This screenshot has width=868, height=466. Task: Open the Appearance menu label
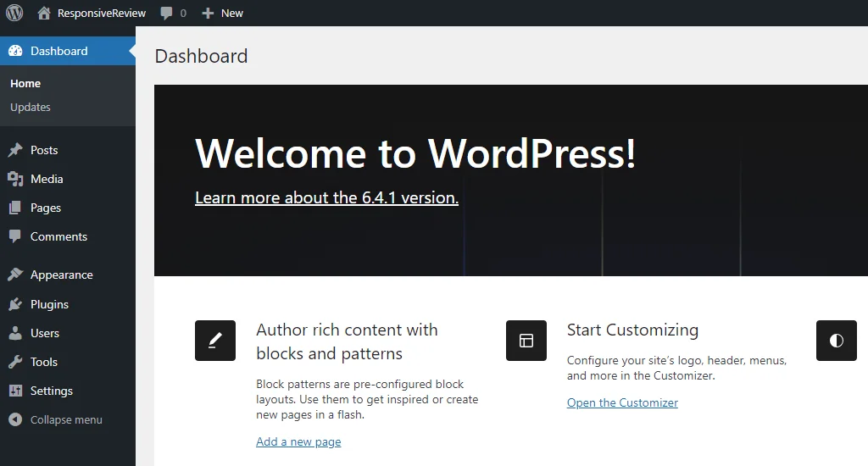(x=61, y=275)
